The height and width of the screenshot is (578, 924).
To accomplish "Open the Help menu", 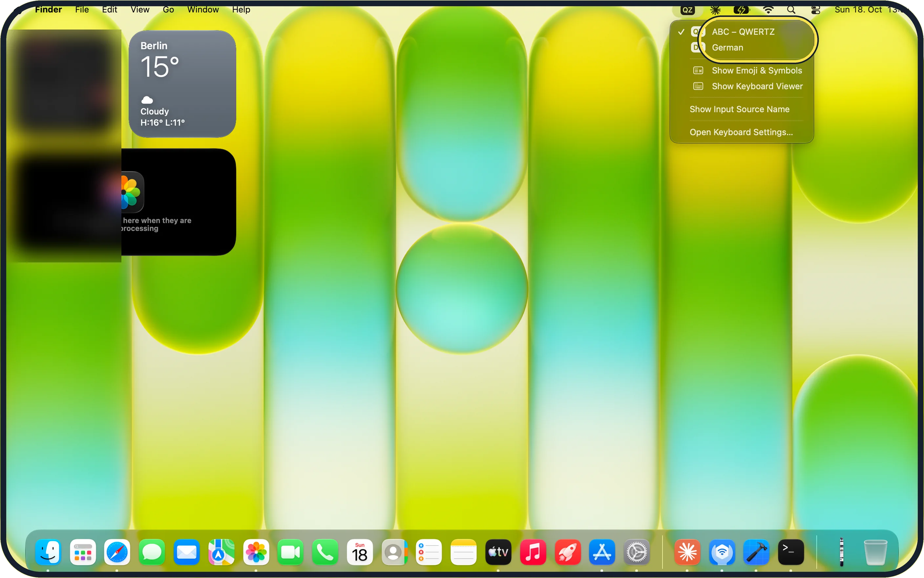I will click(x=241, y=10).
